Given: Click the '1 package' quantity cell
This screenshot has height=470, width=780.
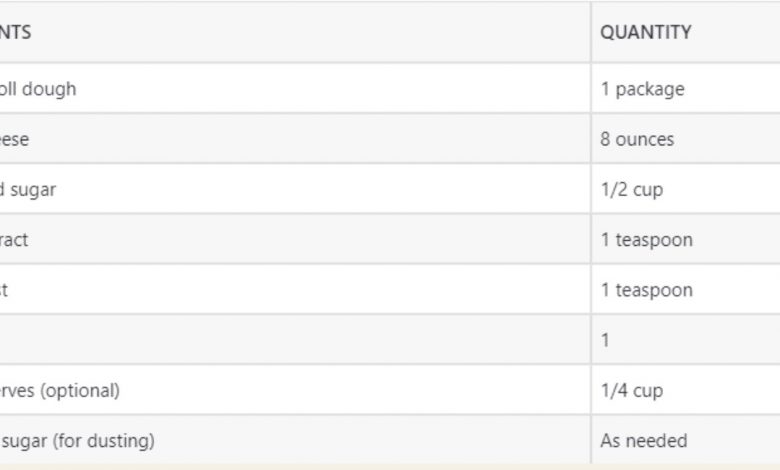Looking at the screenshot, I should (x=642, y=89).
